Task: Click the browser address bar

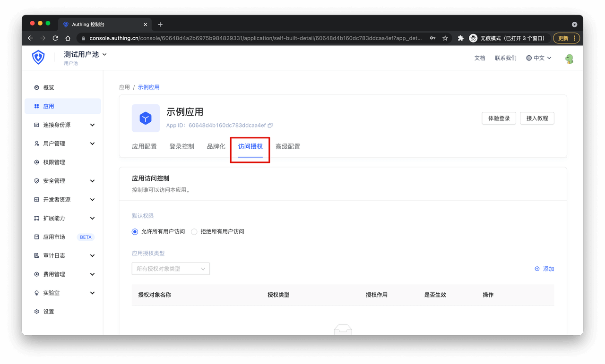Action: [x=255, y=38]
